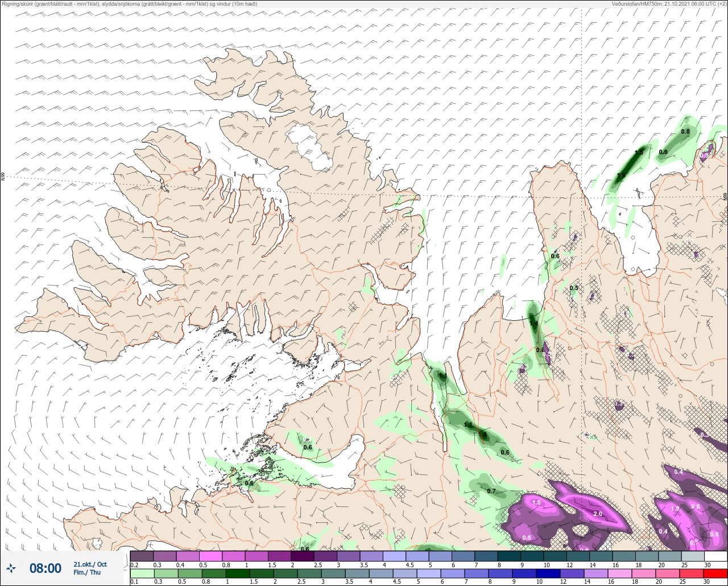
Task: Click the '0.1' label starting the rain scale
Action: [x=134, y=581]
